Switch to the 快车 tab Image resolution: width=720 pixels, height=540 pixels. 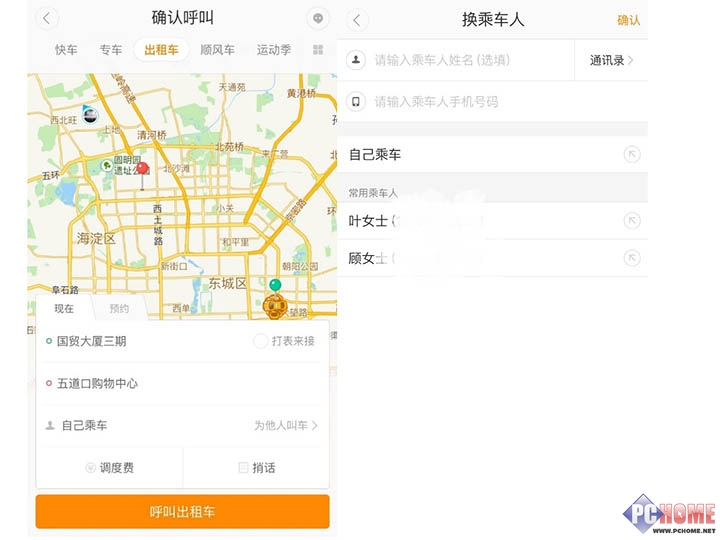pyautogui.click(x=66, y=50)
